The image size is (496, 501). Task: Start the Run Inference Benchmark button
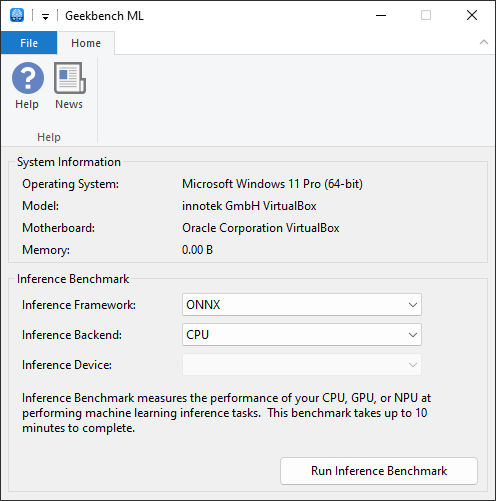coord(379,471)
